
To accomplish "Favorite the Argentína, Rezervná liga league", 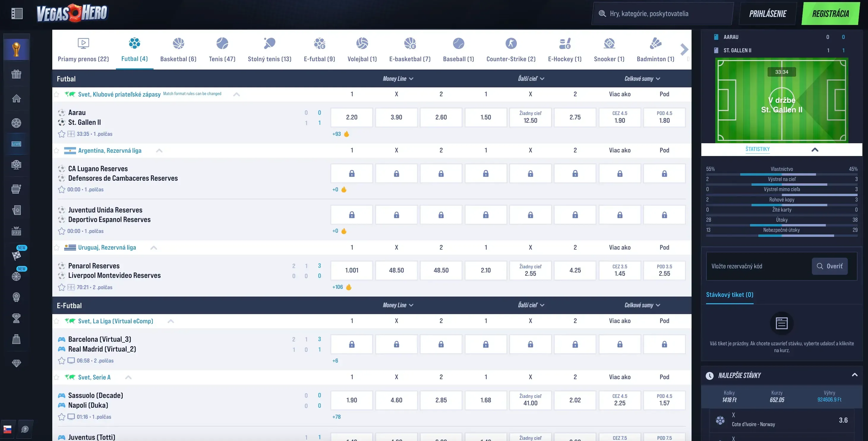I will point(57,150).
